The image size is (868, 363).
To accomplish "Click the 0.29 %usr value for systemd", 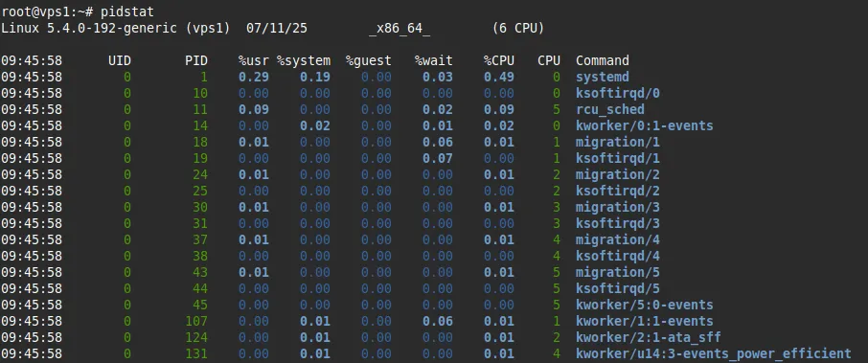I will point(254,77).
